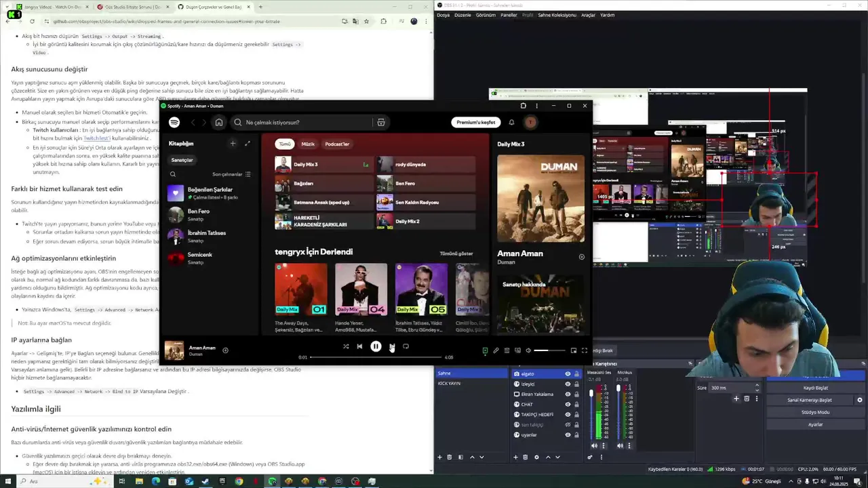Open Spotify queue icon
The height and width of the screenshot is (488, 868).
click(x=507, y=350)
